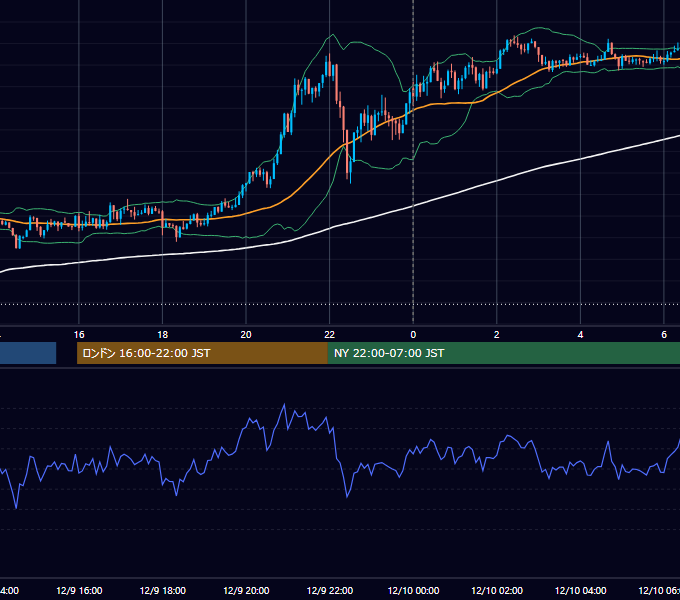The height and width of the screenshot is (600, 680).
Task: Click the 2 hour label on chart axis
Action: click(497, 335)
